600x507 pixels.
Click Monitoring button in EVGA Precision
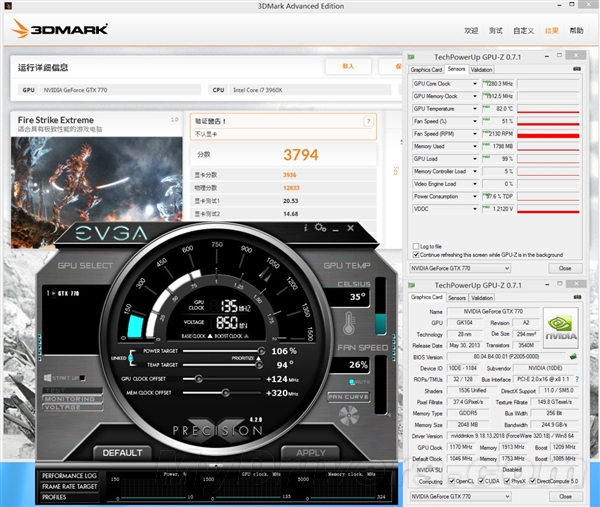(x=72, y=399)
